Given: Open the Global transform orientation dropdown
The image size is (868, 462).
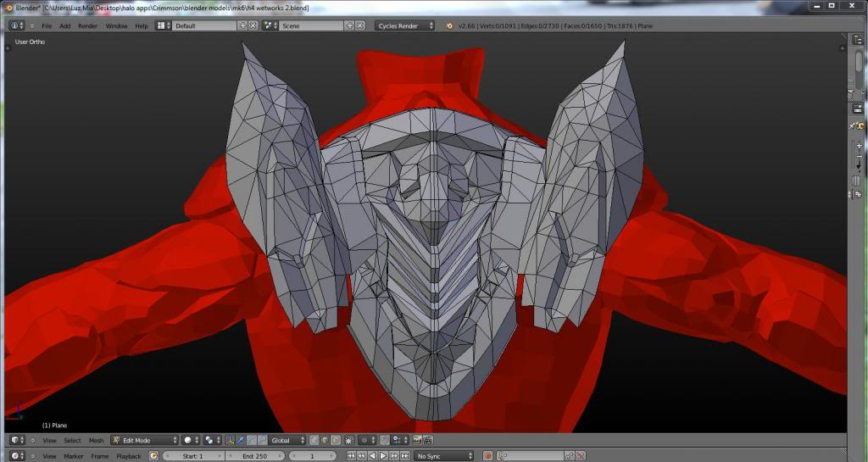Looking at the screenshot, I should [287, 441].
